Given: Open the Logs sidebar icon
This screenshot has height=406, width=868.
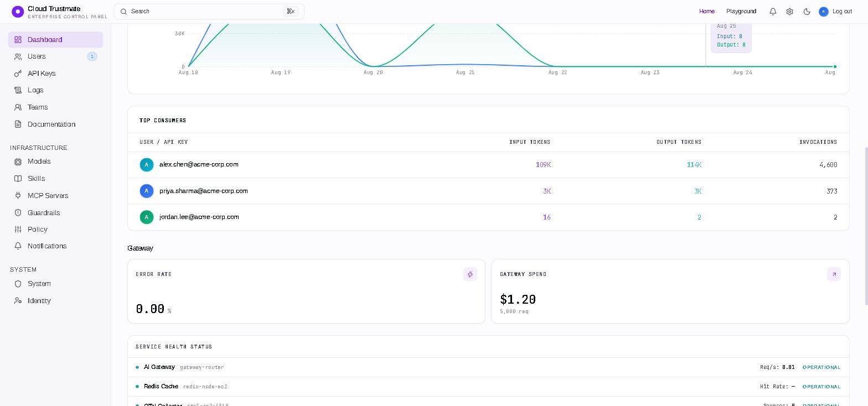Looking at the screenshot, I should (x=18, y=90).
